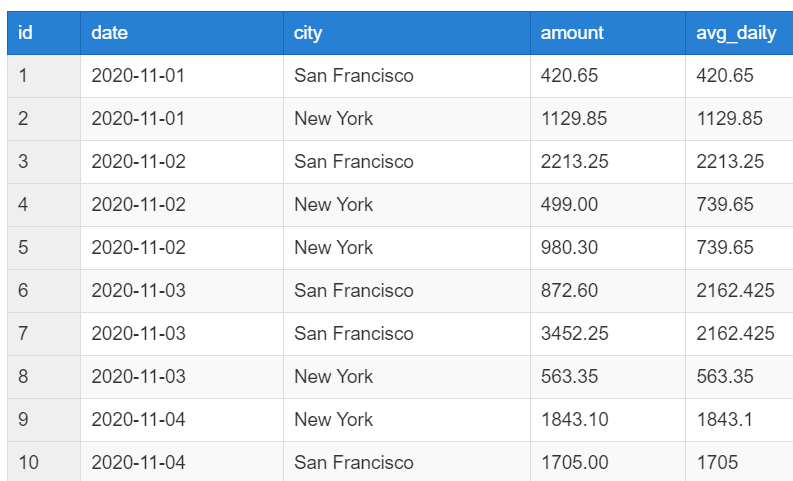Click the date cell in row 8

[x=138, y=376]
